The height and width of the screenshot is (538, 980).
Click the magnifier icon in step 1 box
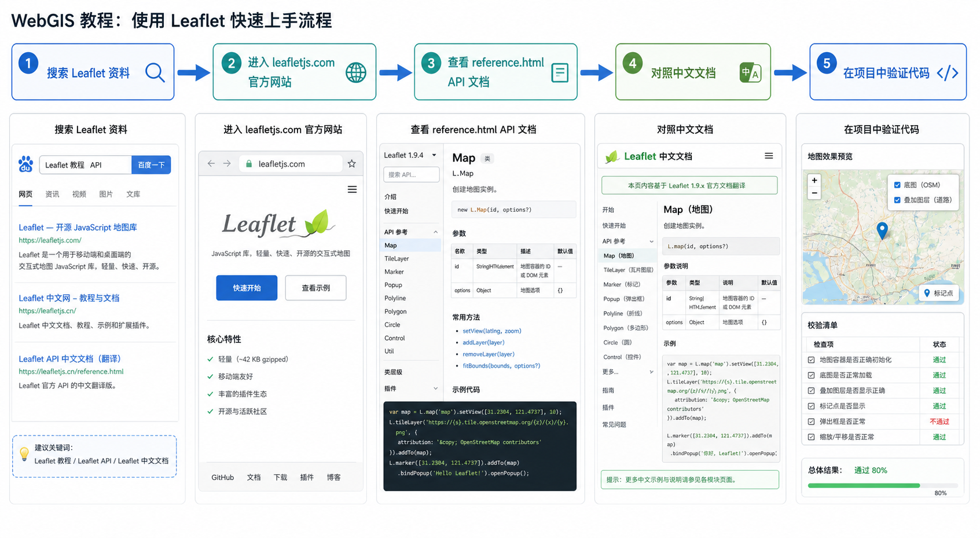[x=155, y=73]
